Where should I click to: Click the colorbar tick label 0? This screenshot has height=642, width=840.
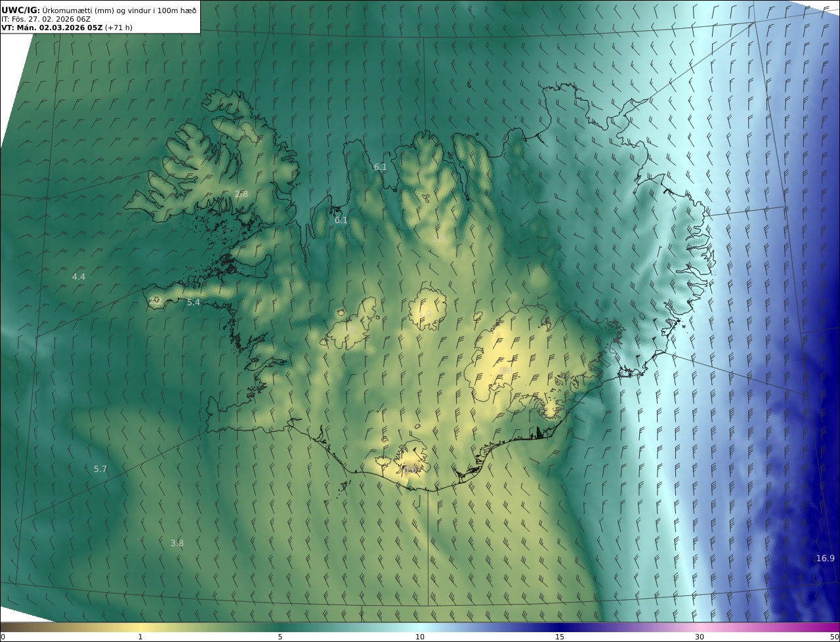(3, 637)
